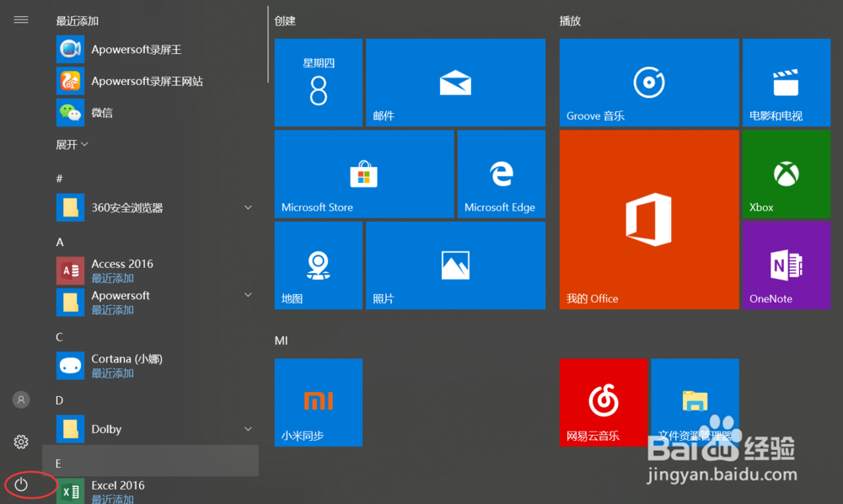
Task: Open the hamburger menu at top of Start
Action: point(21,20)
